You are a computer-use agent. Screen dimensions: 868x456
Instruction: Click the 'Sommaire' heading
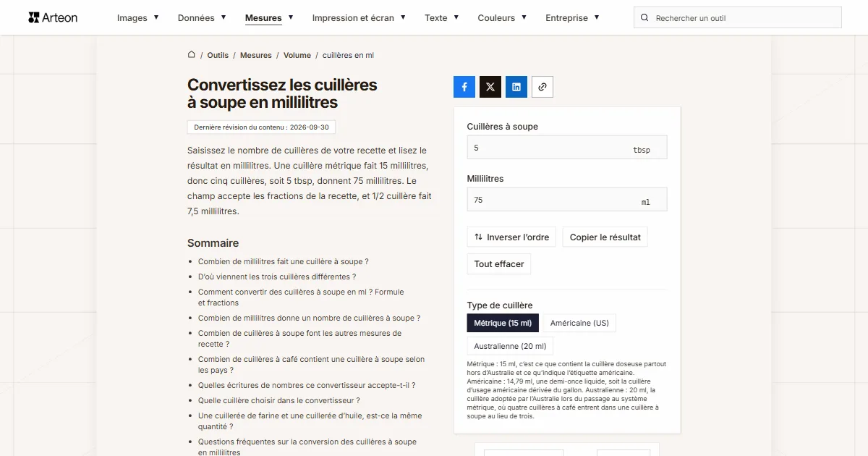click(x=213, y=243)
